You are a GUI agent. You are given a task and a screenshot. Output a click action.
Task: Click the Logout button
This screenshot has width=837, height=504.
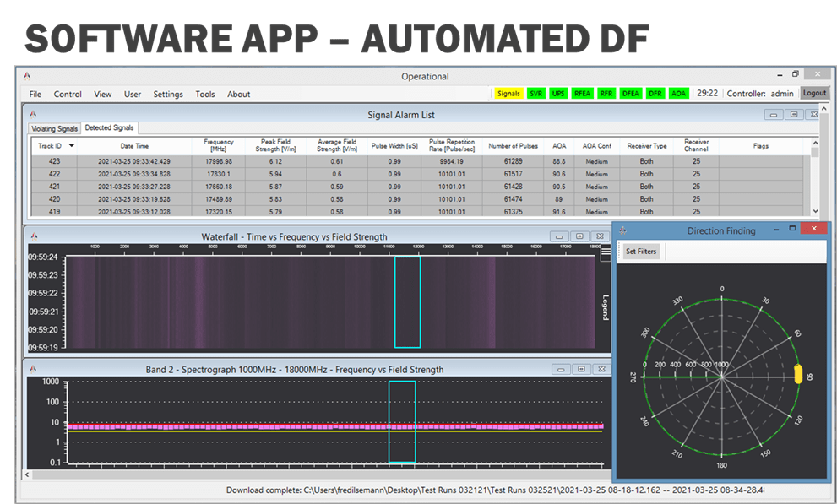(813, 93)
